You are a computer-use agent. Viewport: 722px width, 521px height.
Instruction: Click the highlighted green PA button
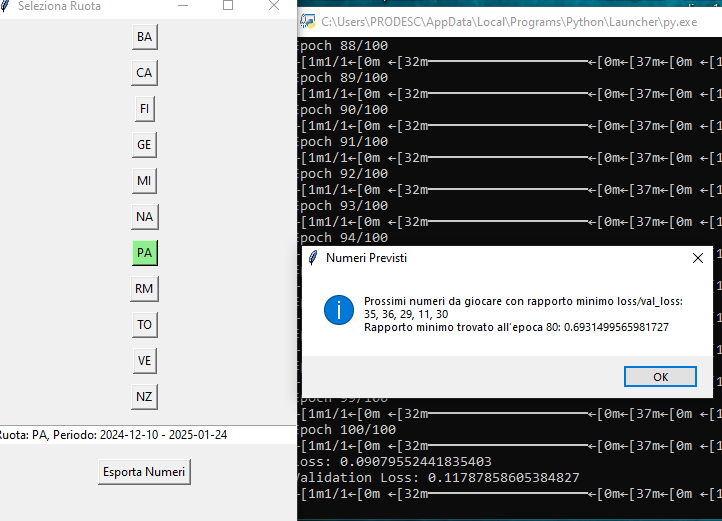click(145, 252)
